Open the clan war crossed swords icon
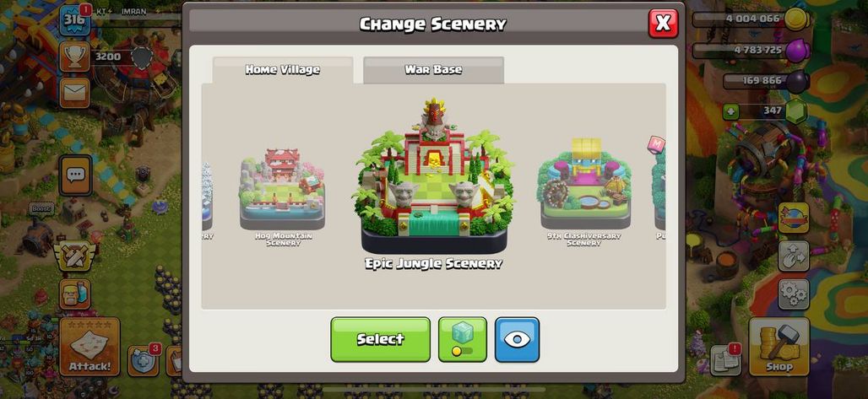This screenshot has width=868, height=399. (75, 256)
